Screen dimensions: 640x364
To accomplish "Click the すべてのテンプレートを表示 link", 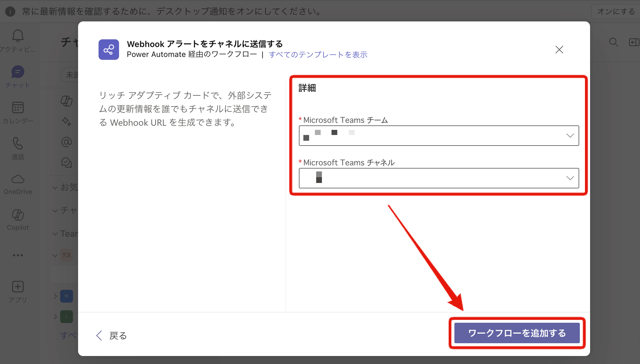I will [x=318, y=55].
